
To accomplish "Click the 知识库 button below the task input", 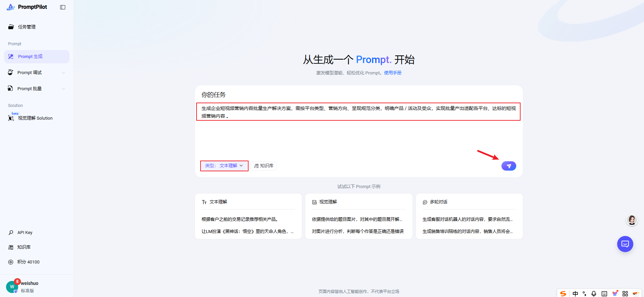I will pos(264,166).
